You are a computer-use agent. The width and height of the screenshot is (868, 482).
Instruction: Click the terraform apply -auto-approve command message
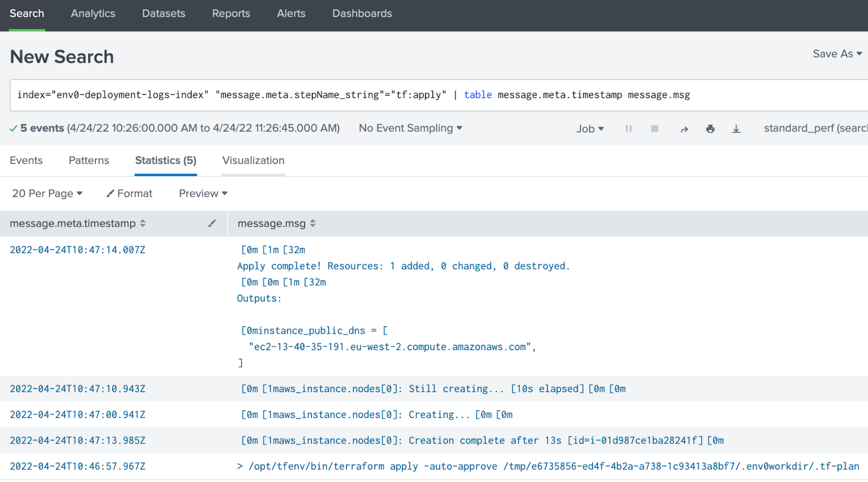(x=548, y=466)
